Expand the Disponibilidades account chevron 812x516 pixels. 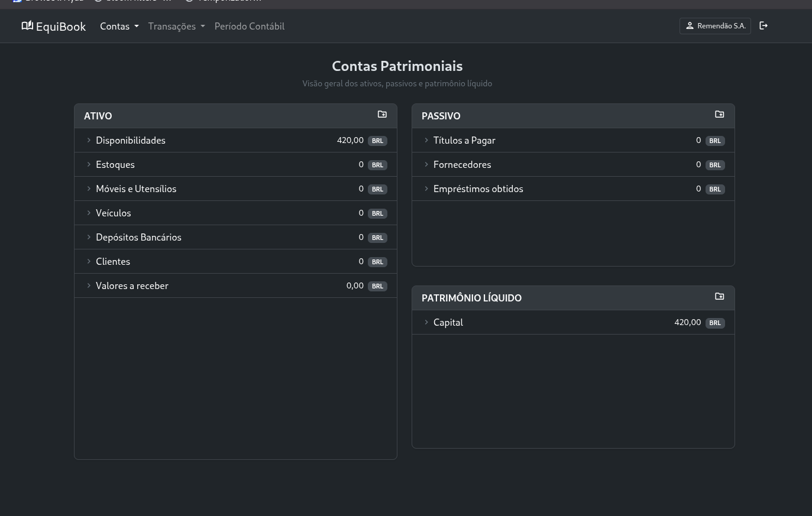[x=89, y=140]
